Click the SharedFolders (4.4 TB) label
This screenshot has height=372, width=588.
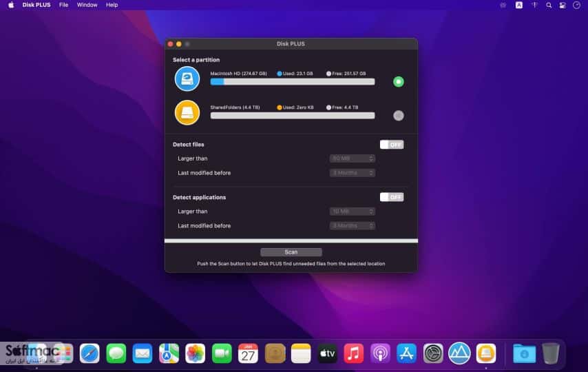tap(235, 107)
